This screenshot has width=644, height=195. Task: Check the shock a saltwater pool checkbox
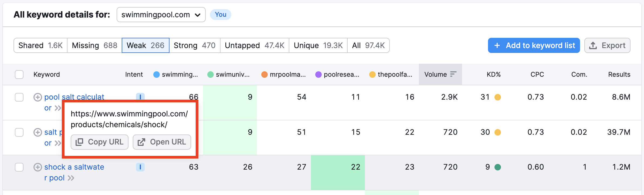pos(19,167)
